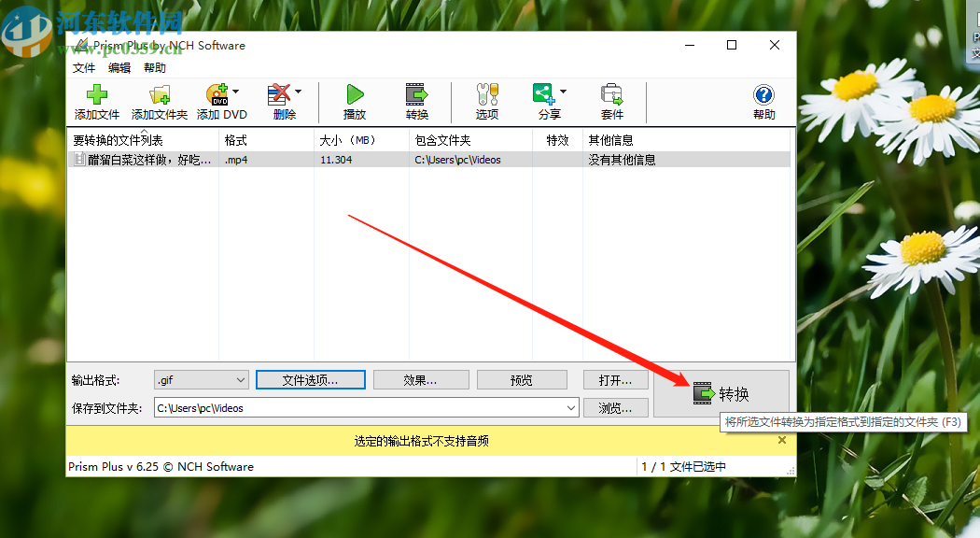Click the blue Help (帮助) toolbar icon
980x538 pixels.
pyautogui.click(x=763, y=94)
